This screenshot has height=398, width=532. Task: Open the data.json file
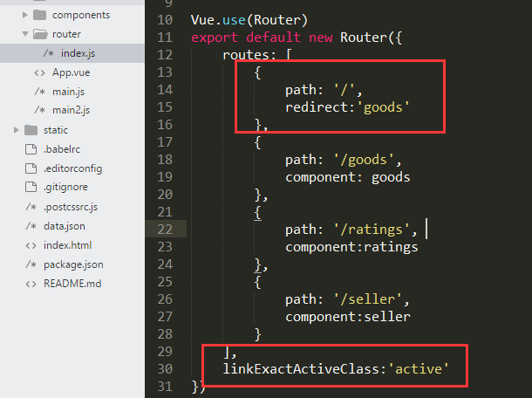tap(65, 226)
